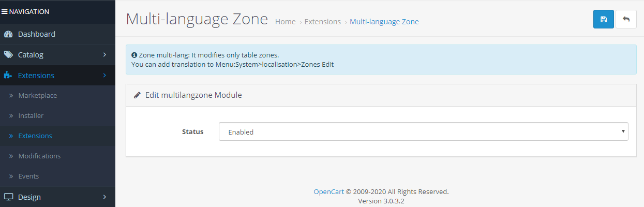Open Marketplace in the sidebar submenu
This screenshot has height=207, width=644.
click(x=38, y=96)
